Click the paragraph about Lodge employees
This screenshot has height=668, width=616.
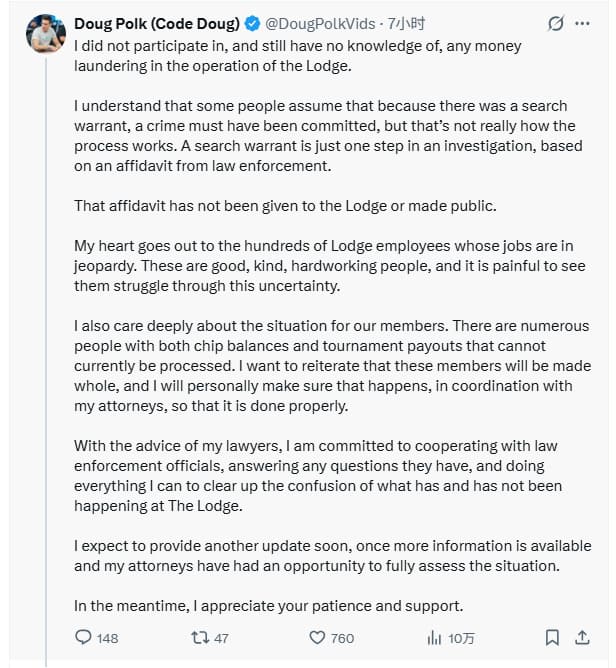point(330,266)
